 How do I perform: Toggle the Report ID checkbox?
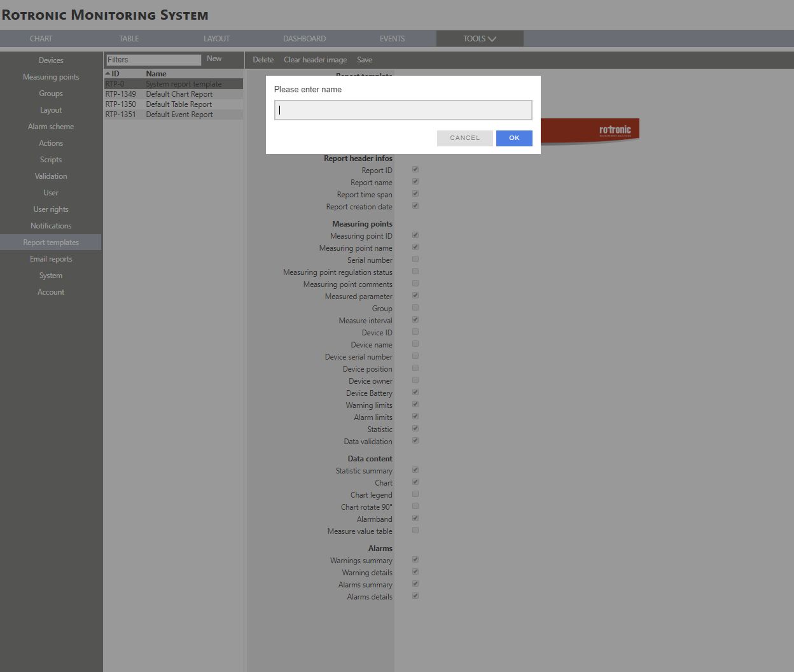[415, 170]
